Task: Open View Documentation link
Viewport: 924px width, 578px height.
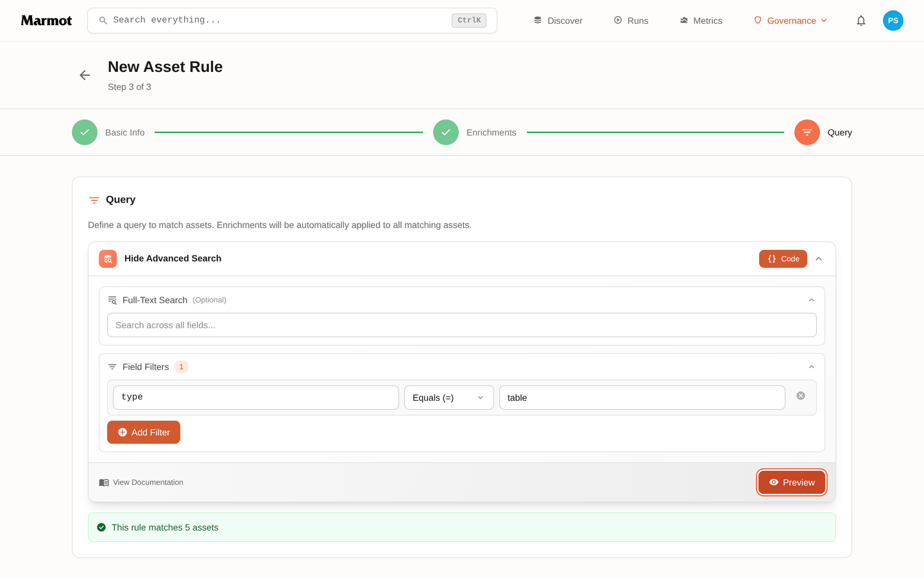Action: pyautogui.click(x=141, y=482)
